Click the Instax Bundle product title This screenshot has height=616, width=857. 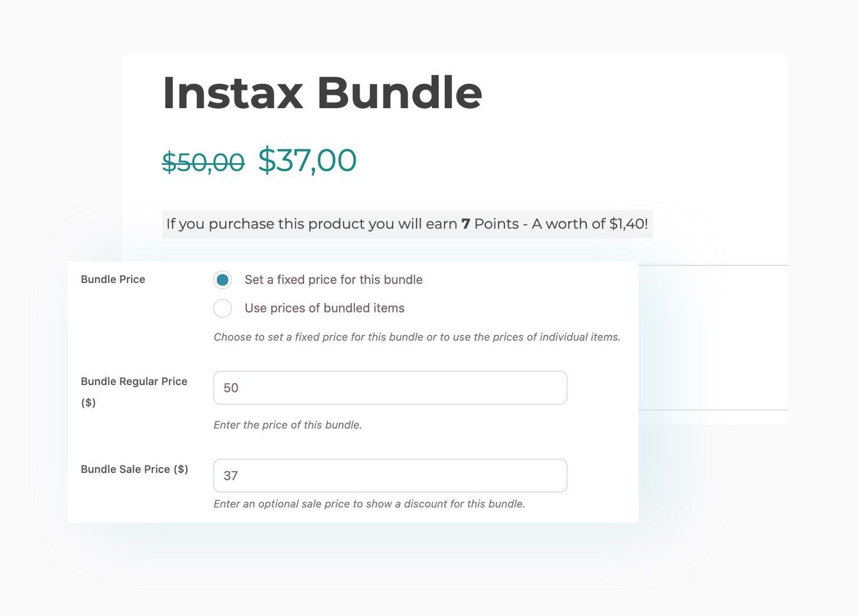(322, 93)
